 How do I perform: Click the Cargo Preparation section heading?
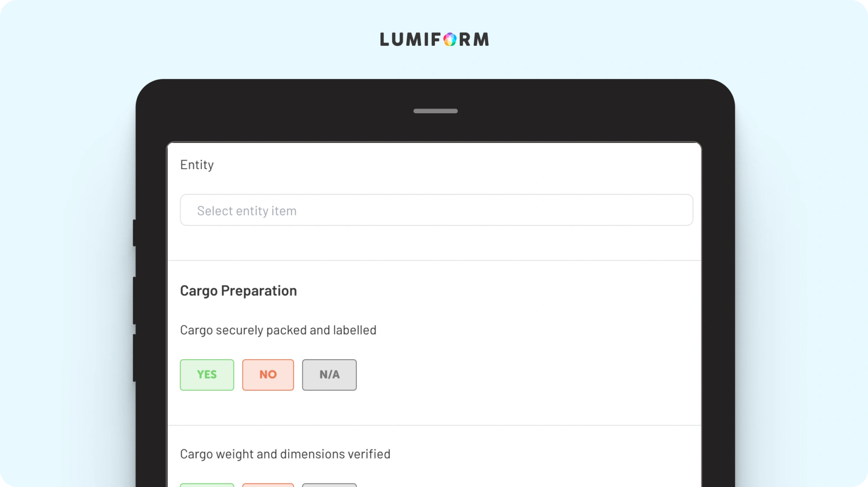click(238, 291)
